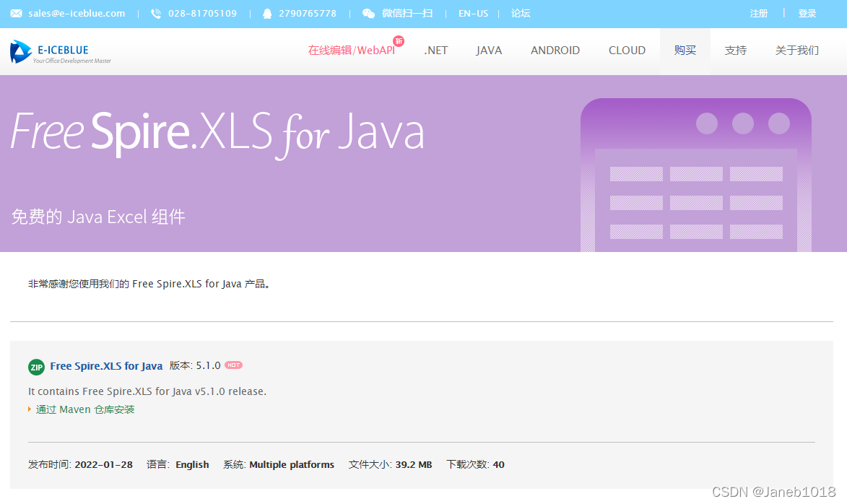Click the spreadsheet banner illustration
The image size is (847, 504).
click(696, 175)
